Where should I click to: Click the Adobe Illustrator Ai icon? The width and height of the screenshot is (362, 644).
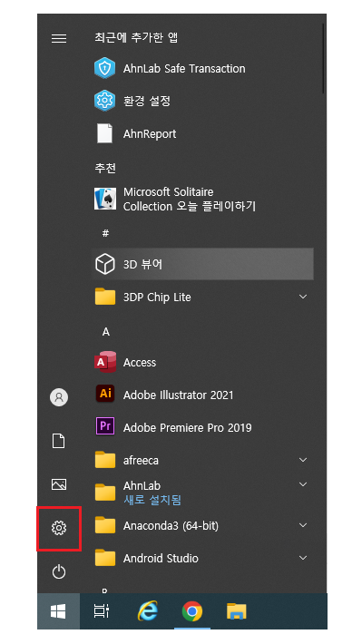click(x=104, y=395)
